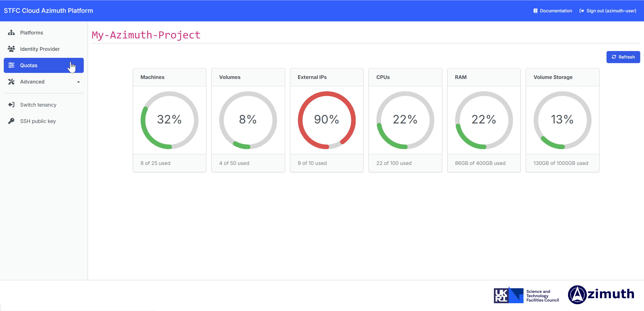Click the Switch tenancy arrow icon
Screen dimensions: 644x311
point(11,105)
